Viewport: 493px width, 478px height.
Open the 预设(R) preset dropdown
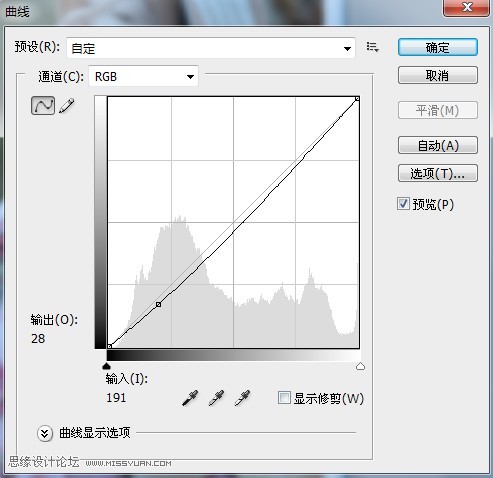click(x=211, y=48)
